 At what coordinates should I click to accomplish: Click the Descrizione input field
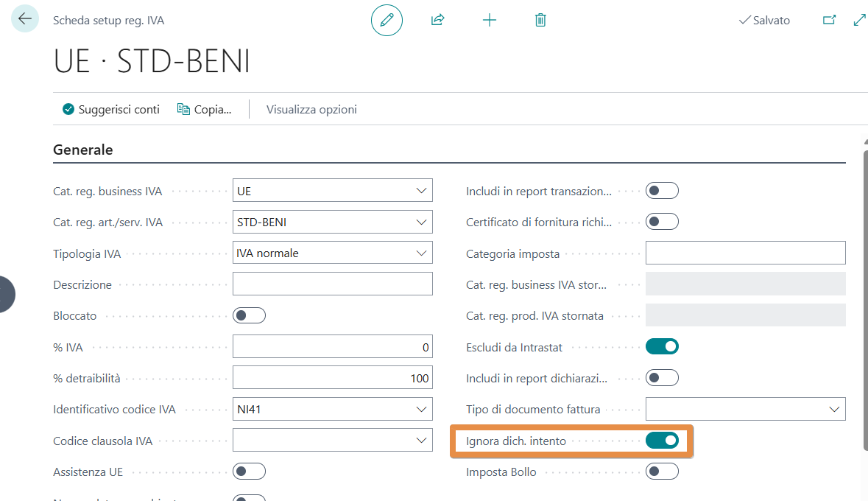pyautogui.click(x=332, y=284)
